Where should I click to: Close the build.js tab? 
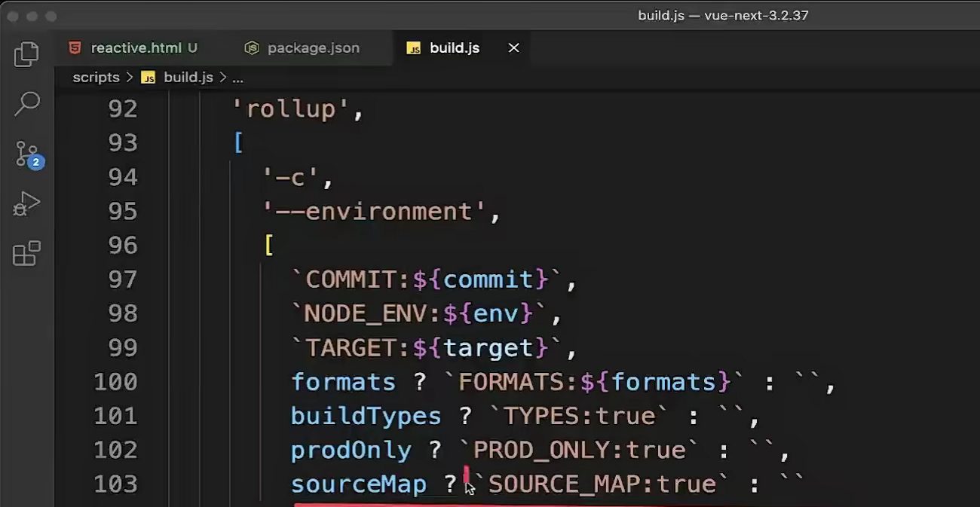513,47
